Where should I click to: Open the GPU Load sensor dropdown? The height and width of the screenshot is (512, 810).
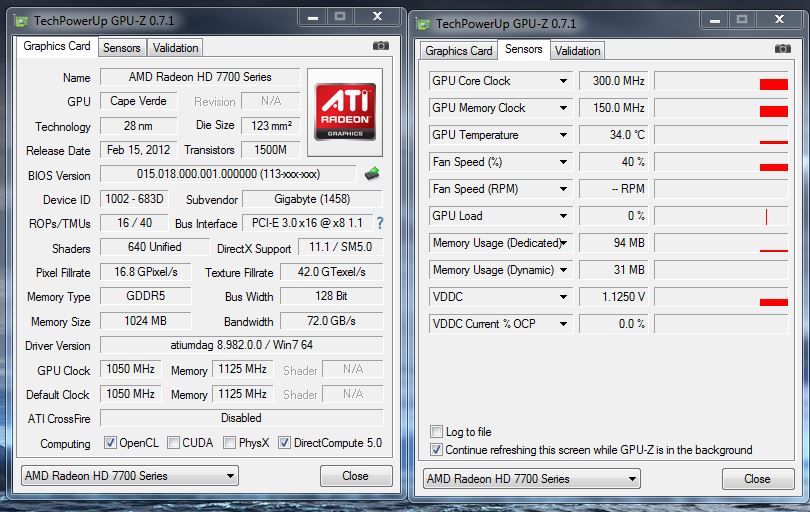[x=564, y=216]
